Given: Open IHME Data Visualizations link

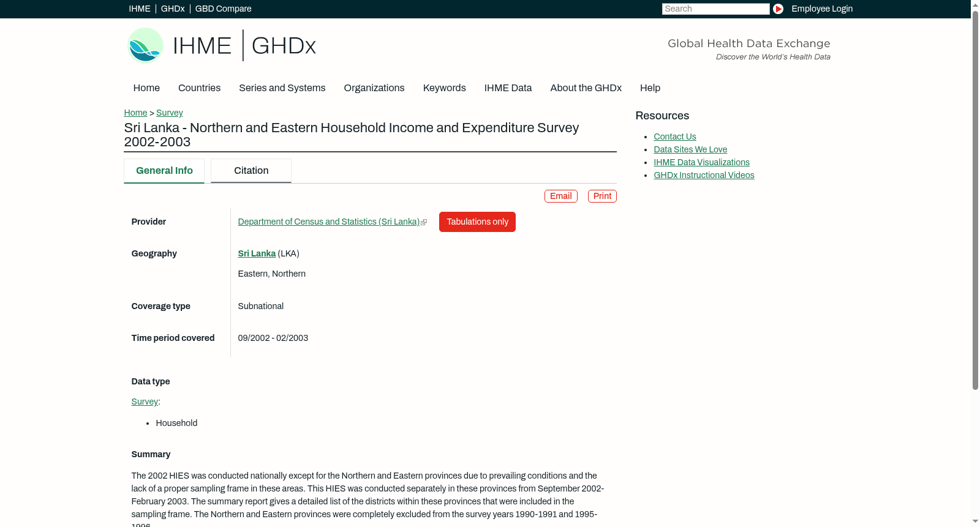Looking at the screenshot, I should click(x=701, y=162).
